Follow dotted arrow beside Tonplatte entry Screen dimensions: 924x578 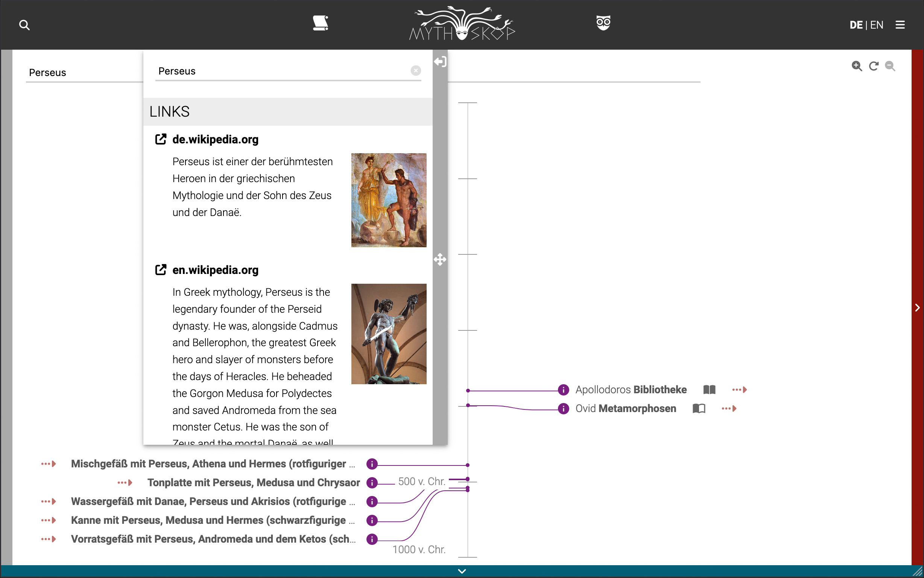[x=125, y=482]
